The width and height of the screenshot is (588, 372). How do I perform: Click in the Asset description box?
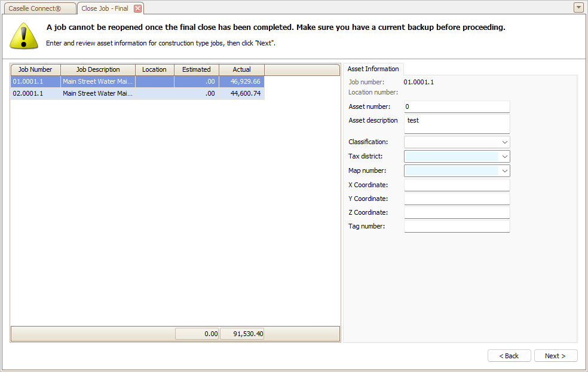457,124
